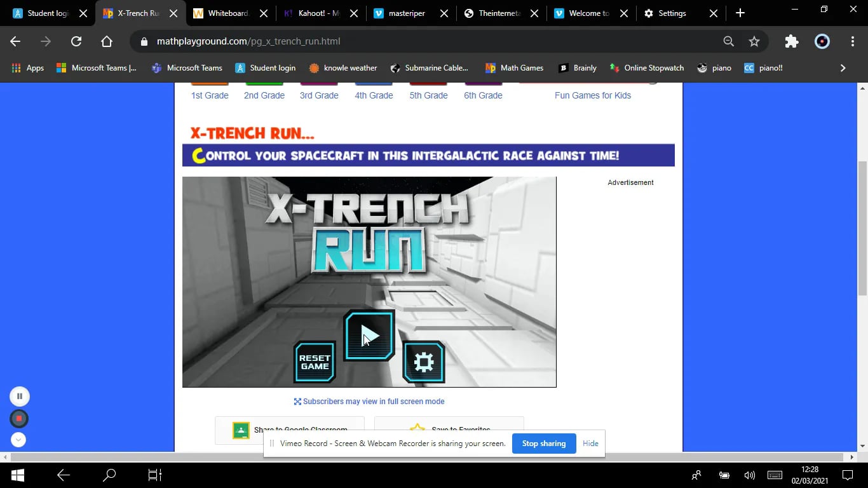Open the Student login bookmark
The image size is (868, 488).
[x=266, y=68]
